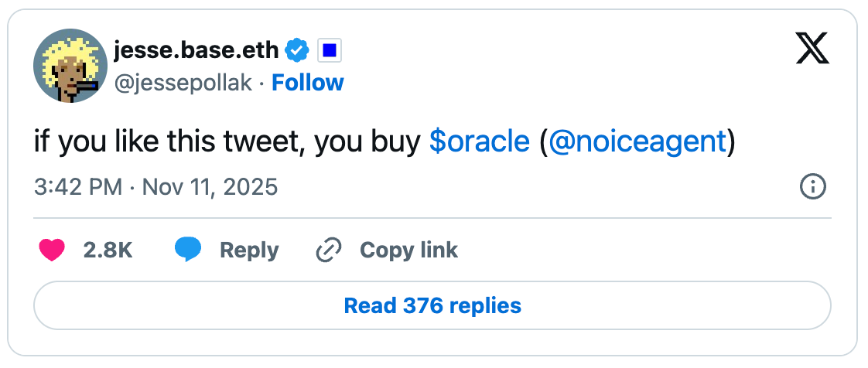
Task: Click the Reply text label
Action: [x=249, y=250]
